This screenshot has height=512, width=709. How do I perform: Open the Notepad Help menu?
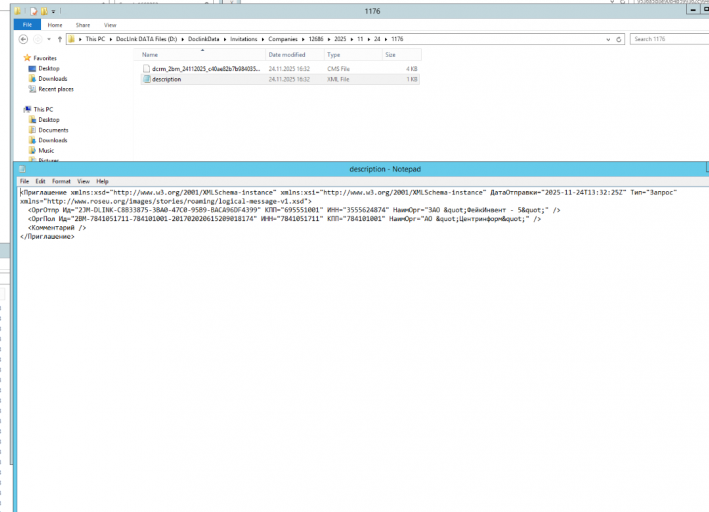102,181
